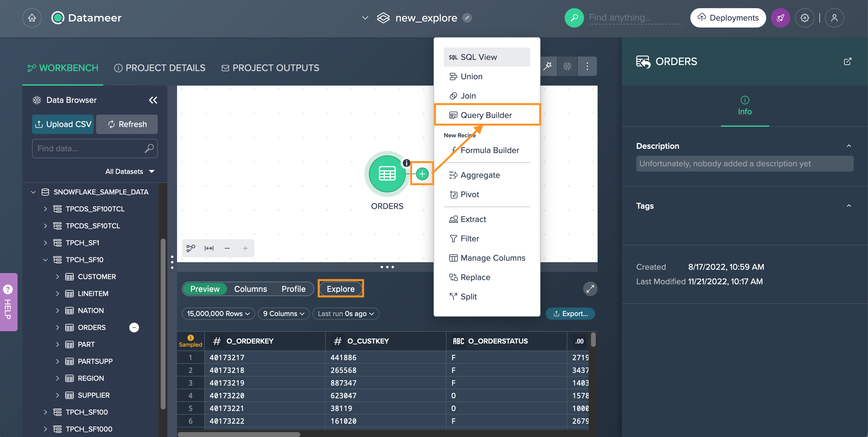The width and height of the screenshot is (868, 437).
Task: Collapse SNOWFLAKE_SAMPLE_DATA database
Action: (33, 192)
